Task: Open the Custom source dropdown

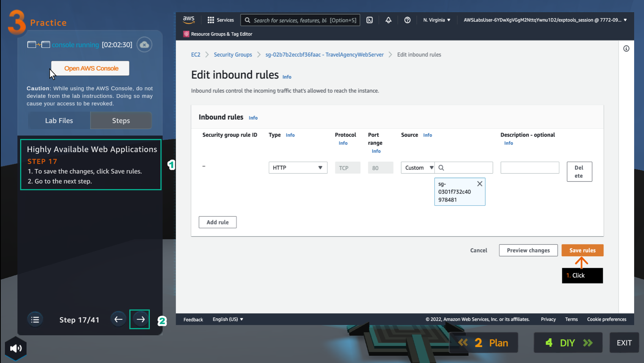Action: point(418,168)
